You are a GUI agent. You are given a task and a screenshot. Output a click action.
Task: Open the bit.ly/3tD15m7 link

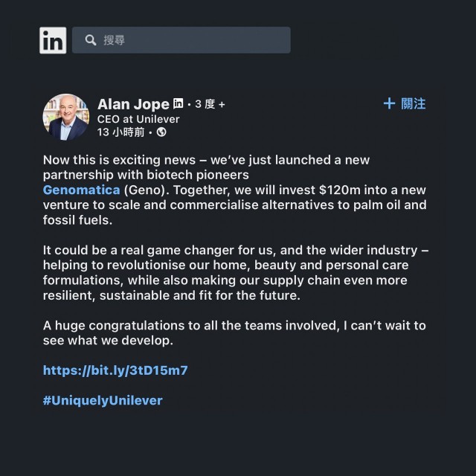point(115,370)
